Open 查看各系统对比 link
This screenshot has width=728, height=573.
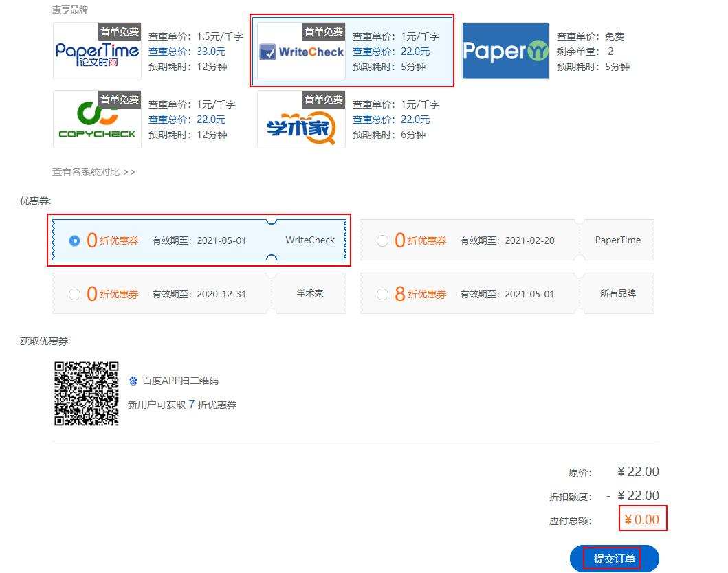[x=93, y=172]
